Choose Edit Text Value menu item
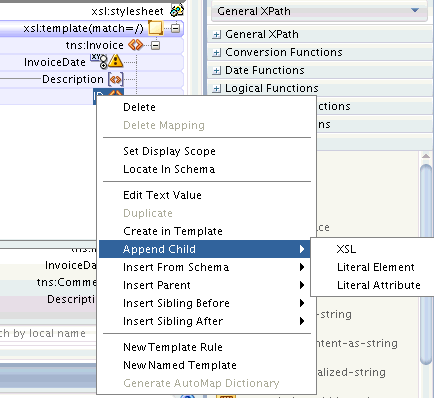 [x=162, y=195]
